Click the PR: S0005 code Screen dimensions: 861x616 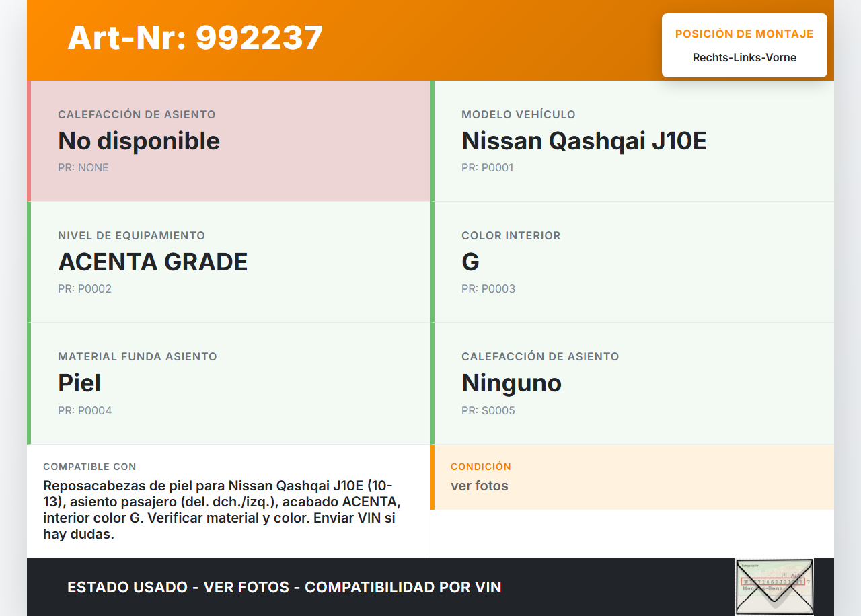click(488, 410)
